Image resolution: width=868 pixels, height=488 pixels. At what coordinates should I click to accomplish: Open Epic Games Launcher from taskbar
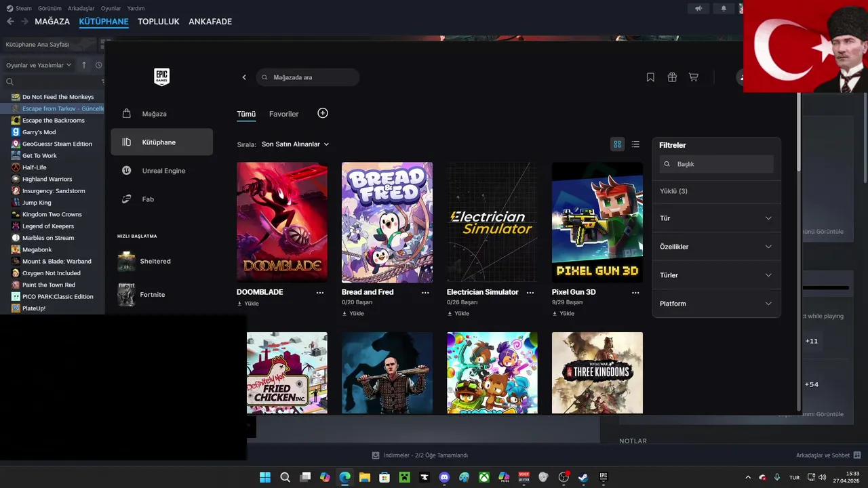coord(603,477)
